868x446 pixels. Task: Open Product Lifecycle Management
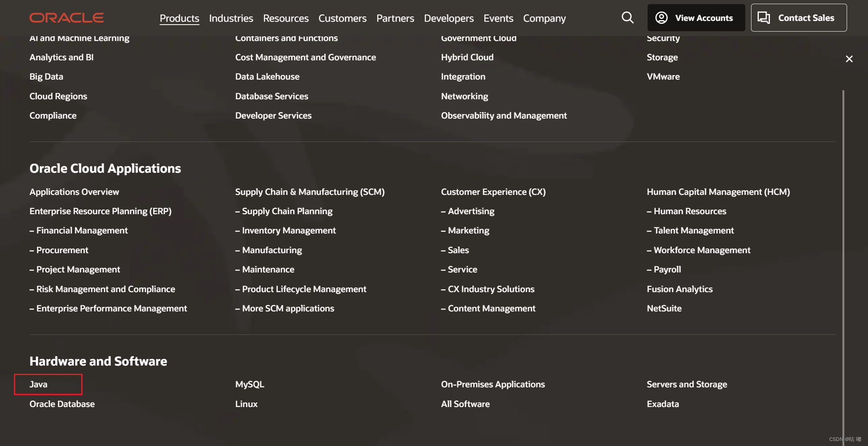point(300,289)
